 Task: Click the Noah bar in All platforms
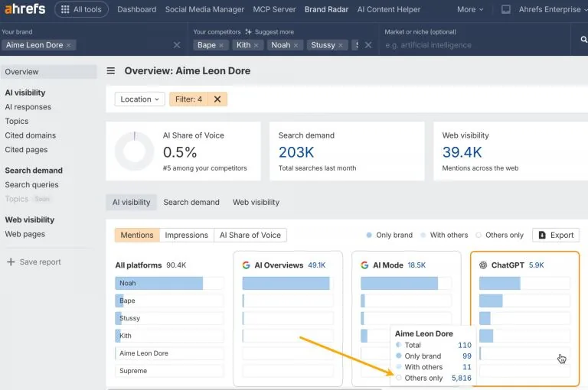159,283
